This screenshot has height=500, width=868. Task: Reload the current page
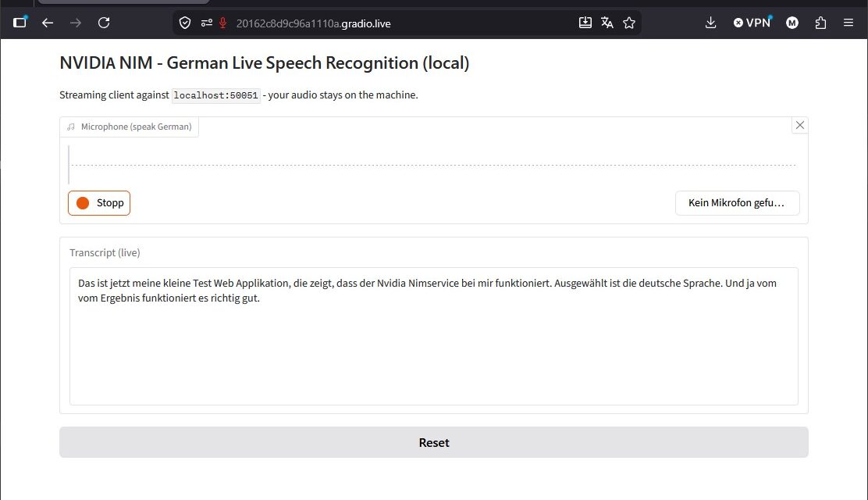click(104, 23)
